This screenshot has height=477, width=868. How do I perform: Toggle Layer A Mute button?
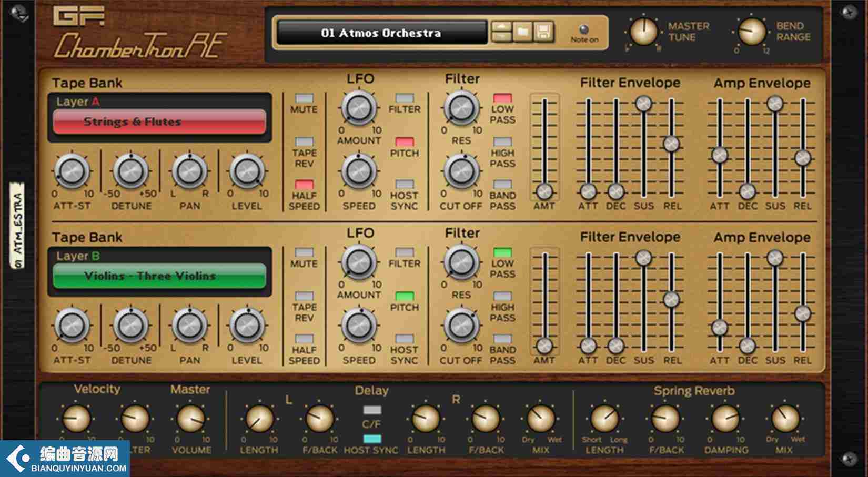304,98
